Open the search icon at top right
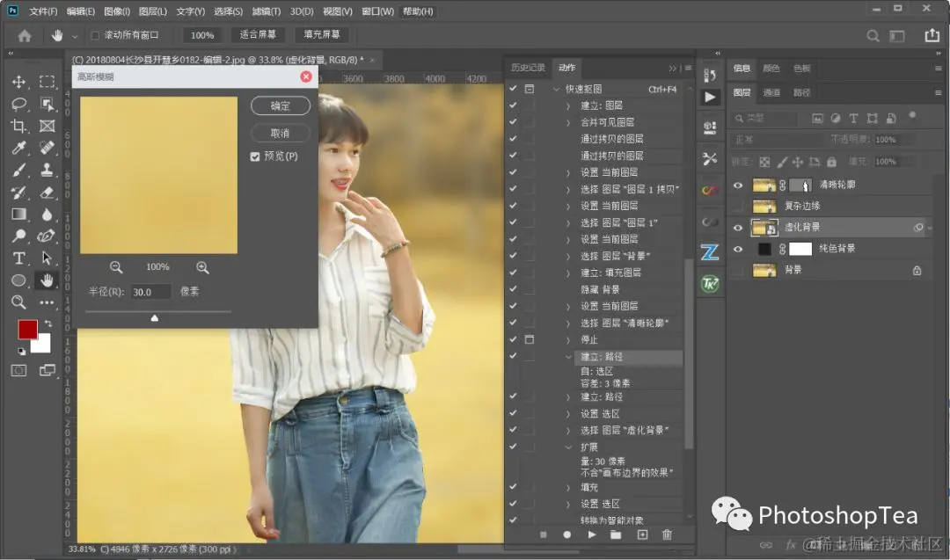The image size is (950, 560). [873, 36]
